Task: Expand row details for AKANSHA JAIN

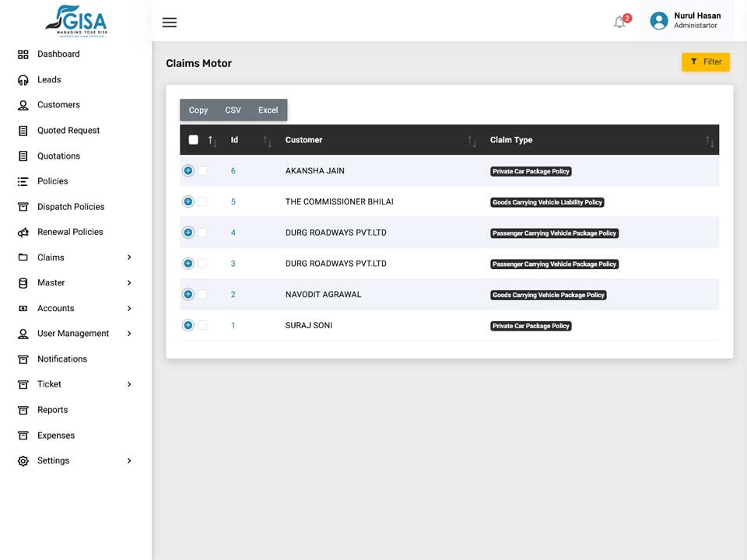Action: [x=188, y=170]
